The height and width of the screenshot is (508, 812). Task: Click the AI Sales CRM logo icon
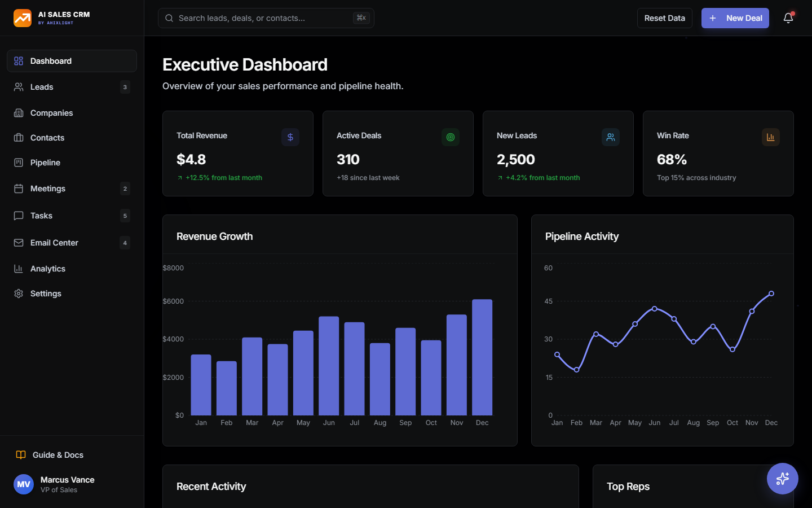tap(23, 18)
